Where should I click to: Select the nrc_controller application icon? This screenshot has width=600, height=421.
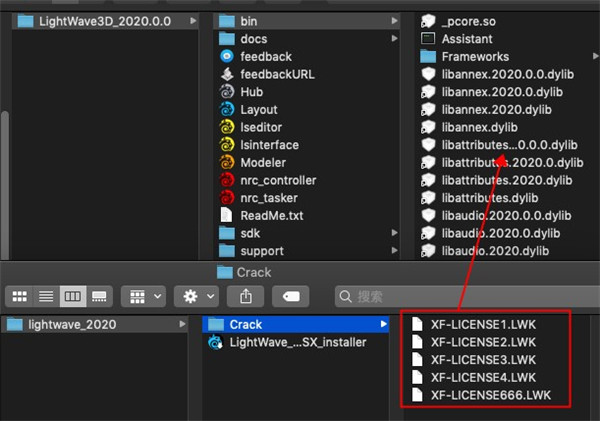tap(227, 180)
